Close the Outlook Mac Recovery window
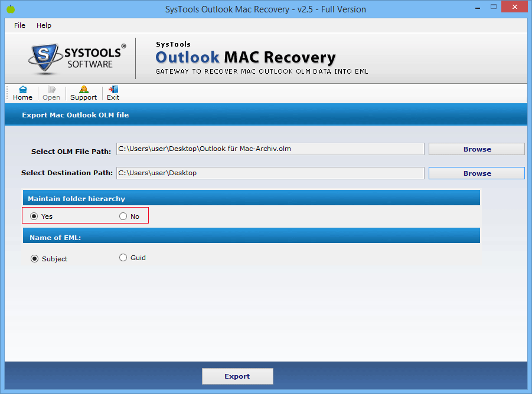Viewport: 532px width, 394px height. pyautogui.click(x=514, y=6)
